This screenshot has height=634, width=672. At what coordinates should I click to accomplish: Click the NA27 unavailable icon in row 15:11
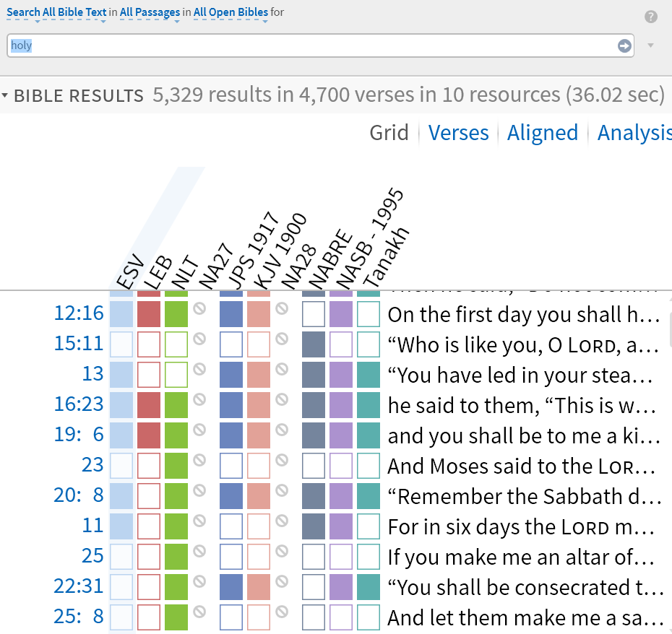199,339
